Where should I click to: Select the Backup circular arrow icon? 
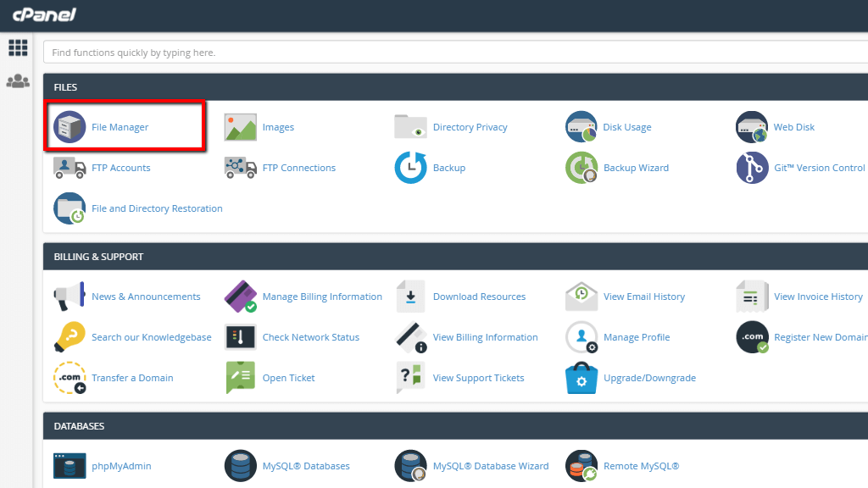(x=410, y=167)
